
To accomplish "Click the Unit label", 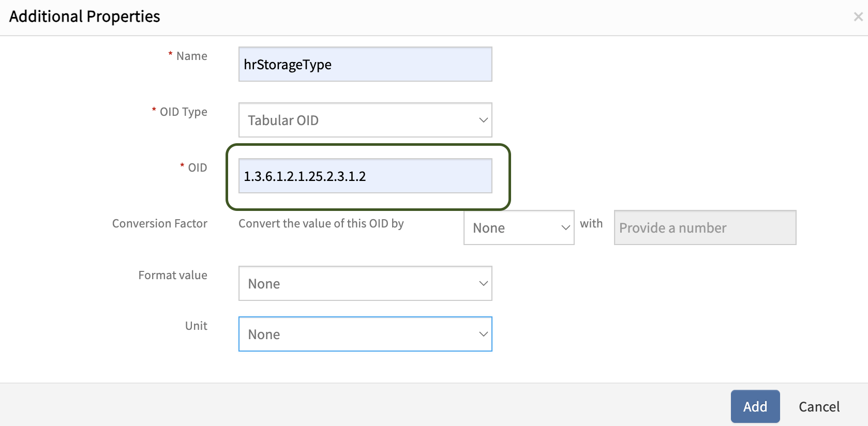I will tap(196, 326).
